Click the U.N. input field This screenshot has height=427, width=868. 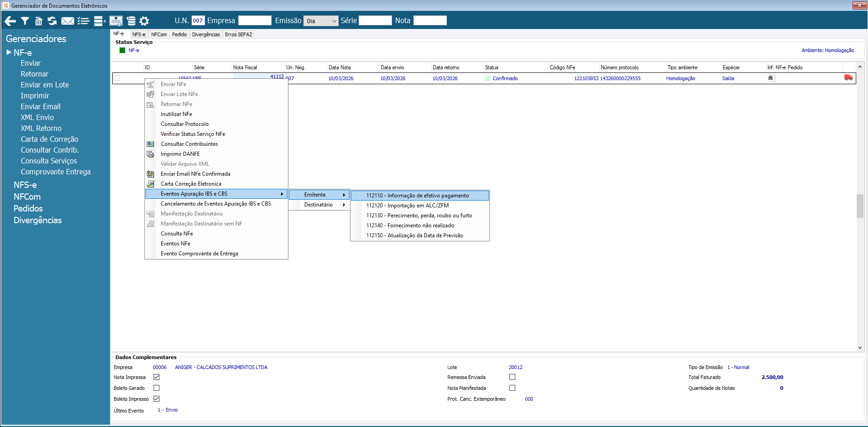tap(198, 21)
